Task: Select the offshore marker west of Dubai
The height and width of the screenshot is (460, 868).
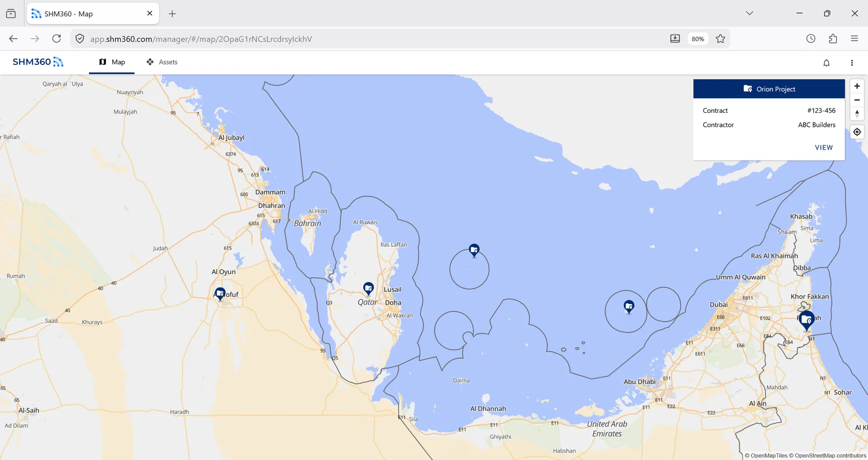Action: tap(629, 307)
